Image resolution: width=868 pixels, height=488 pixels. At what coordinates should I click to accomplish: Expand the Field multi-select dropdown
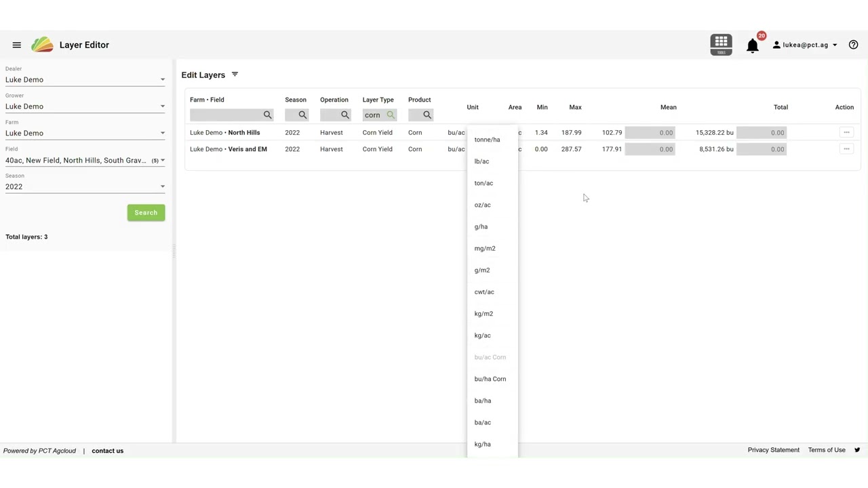point(85,161)
